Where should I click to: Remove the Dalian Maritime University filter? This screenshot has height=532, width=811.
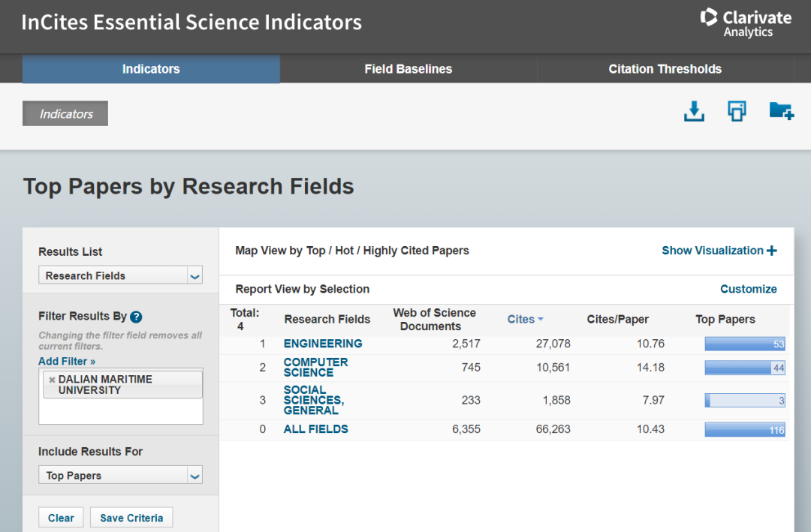coord(52,380)
